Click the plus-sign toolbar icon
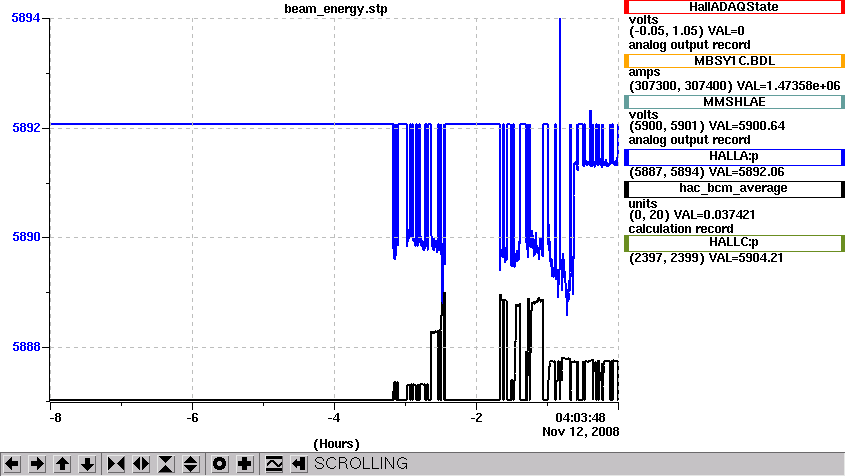Viewport: 845px width, 476px height. [x=244, y=464]
